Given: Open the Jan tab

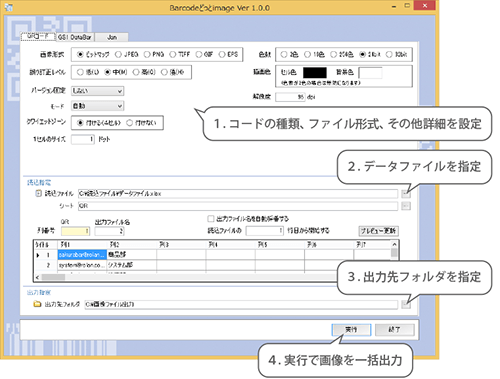Looking at the screenshot, I should point(112,37).
